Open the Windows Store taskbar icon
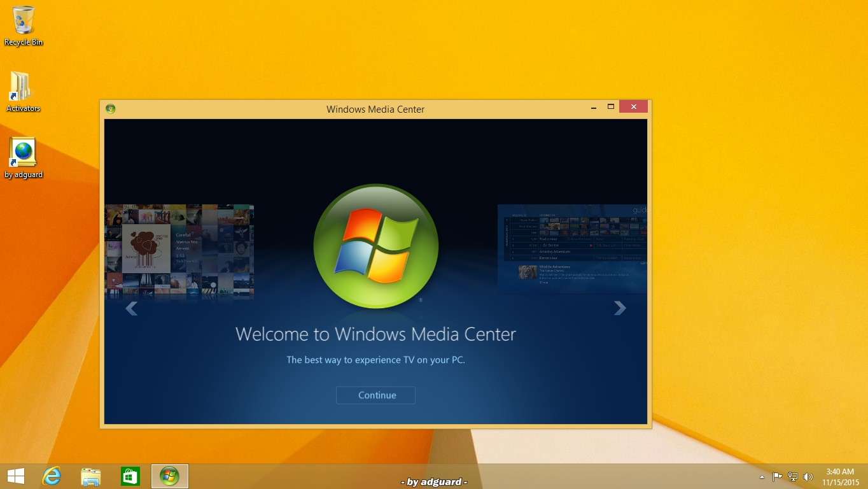 pyautogui.click(x=130, y=476)
